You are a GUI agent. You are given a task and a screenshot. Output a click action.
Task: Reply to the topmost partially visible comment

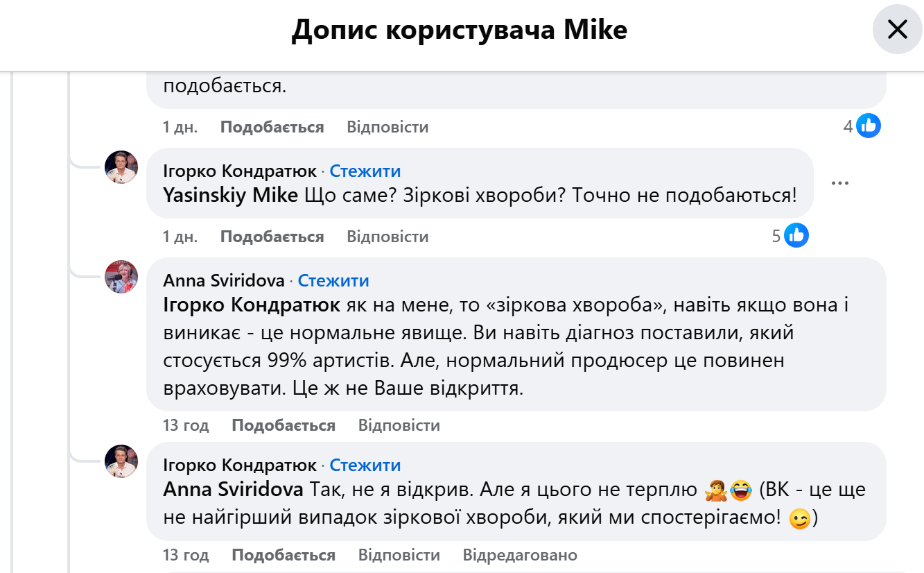pyautogui.click(x=387, y=127)
